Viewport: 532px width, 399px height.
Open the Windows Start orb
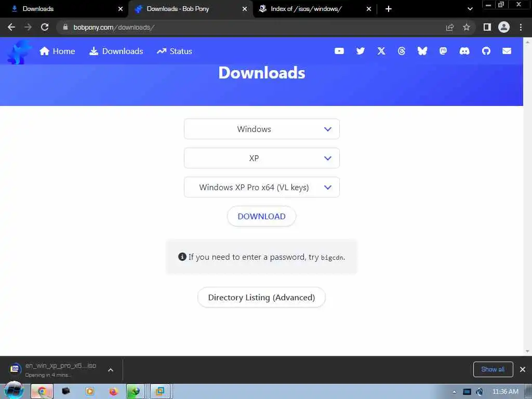click(14, 391)
